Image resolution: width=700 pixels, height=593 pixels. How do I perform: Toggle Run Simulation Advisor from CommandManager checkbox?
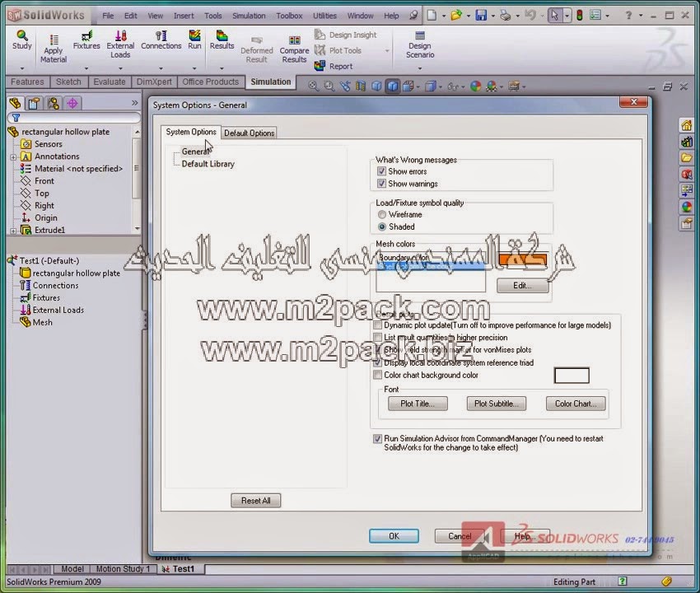click(378, 438)
